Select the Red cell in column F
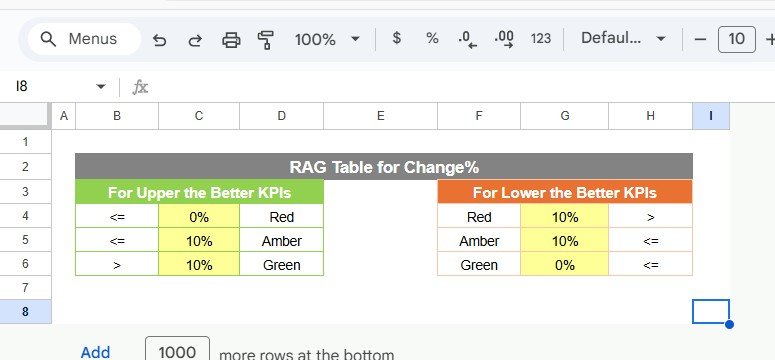Image resolution: width=775 pixels, height=360 pixels. (x=478, y=216)
